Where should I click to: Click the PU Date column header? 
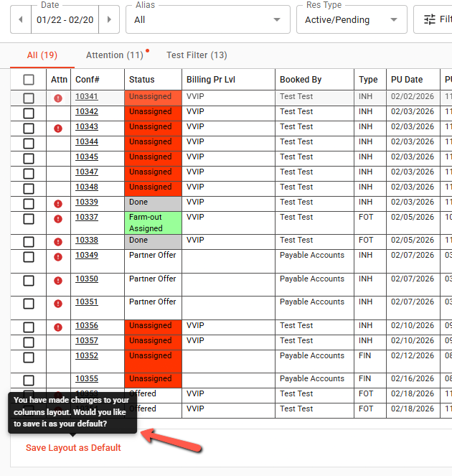click(406, 80)
